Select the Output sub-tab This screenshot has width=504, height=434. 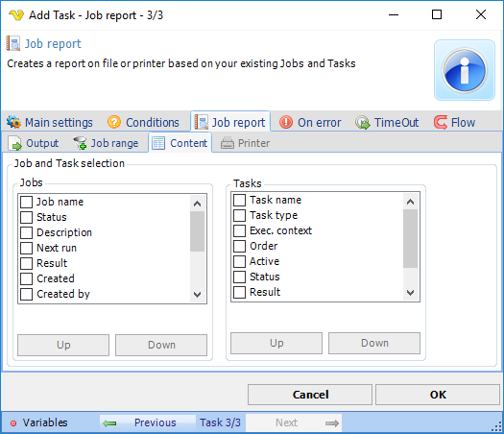[x=34, y=143]
